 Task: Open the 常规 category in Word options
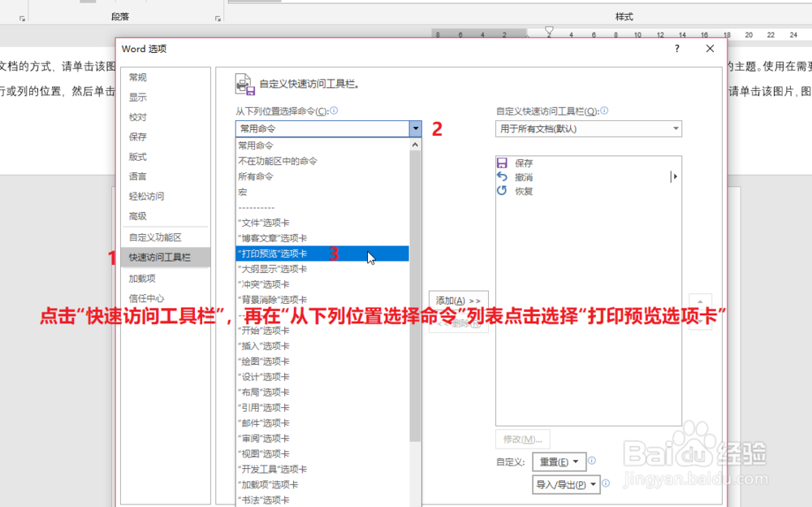tap(165, 77)
